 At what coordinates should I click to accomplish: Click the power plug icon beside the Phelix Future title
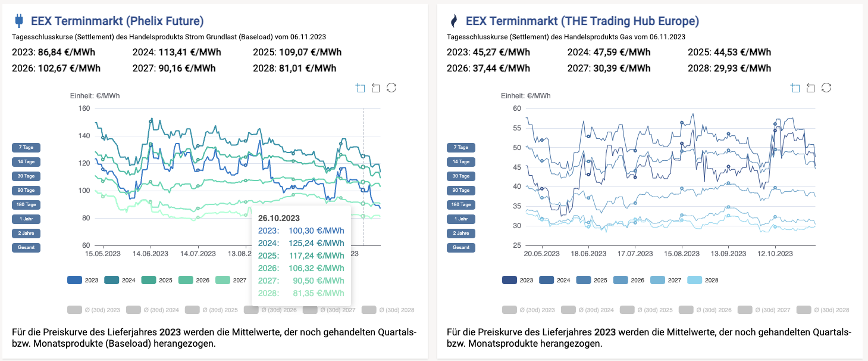(20, 20)
